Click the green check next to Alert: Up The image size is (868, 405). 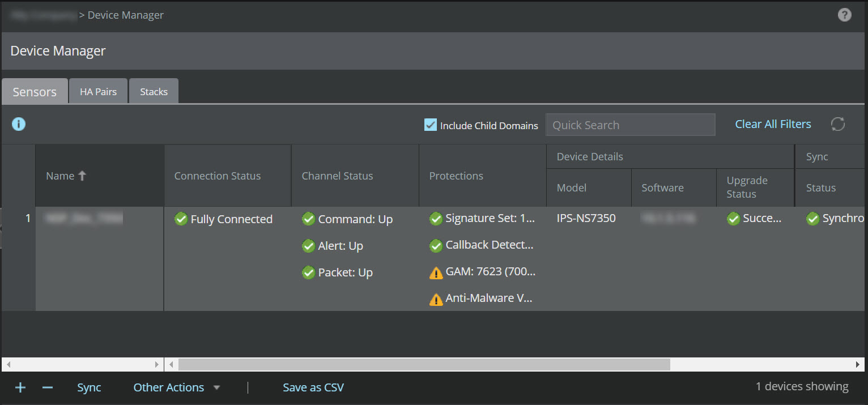pyautogui.click(x=308, y=246)
